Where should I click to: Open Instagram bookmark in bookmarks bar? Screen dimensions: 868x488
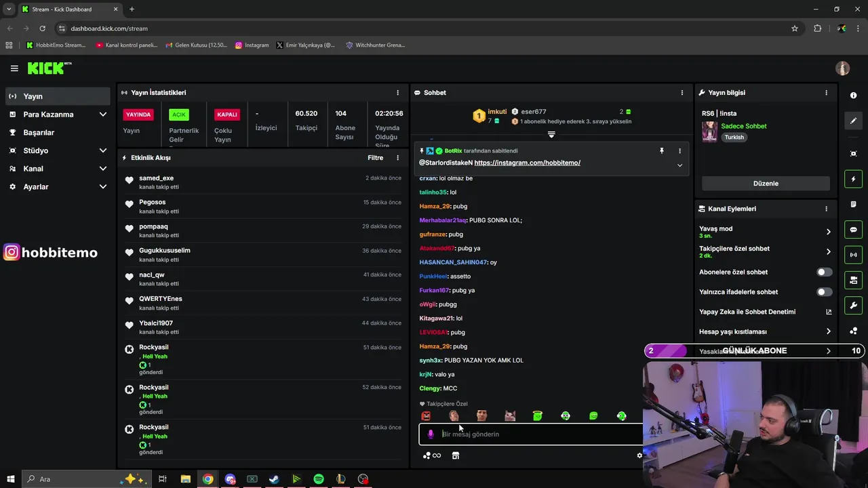click(x=252, y=45)
